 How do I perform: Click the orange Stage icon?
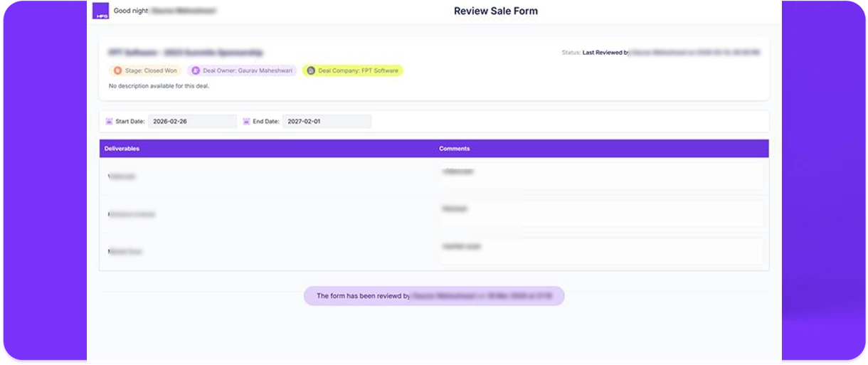point(118,70)
